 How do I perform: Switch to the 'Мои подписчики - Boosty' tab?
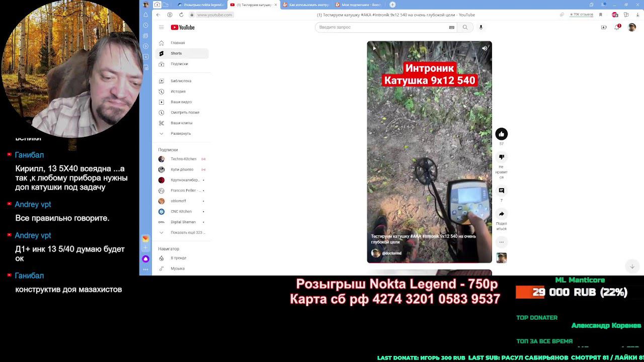358,5
